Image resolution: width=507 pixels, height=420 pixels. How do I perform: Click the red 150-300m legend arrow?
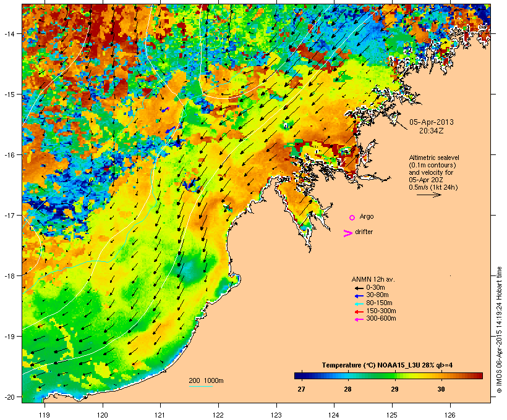pyautogui.click(x=359, y=312)
